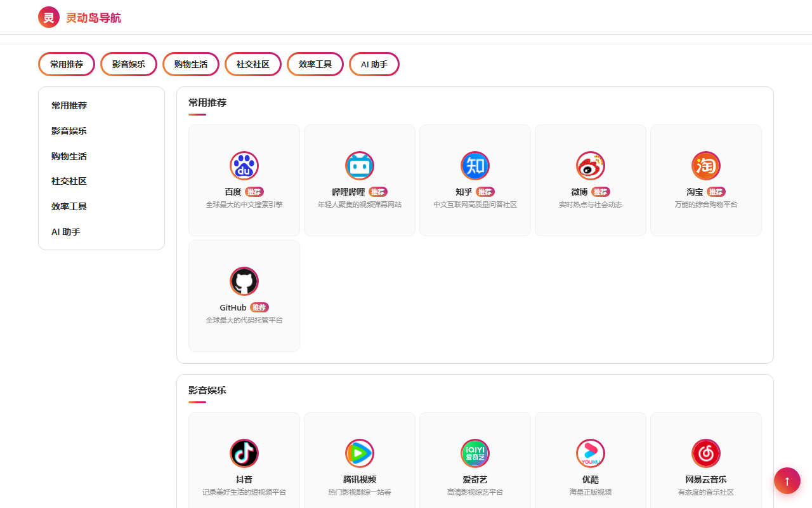Screen dimensions: 812x508
Task: Select the 常用推荐 pill tab
Action: pyautogui.click(x=67, y=64)
